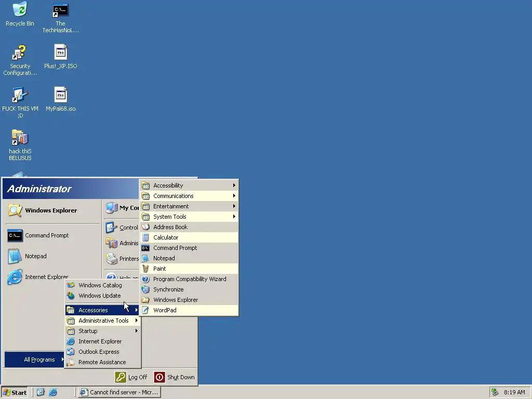Open the Recycle Bin desktop icon

20,14
